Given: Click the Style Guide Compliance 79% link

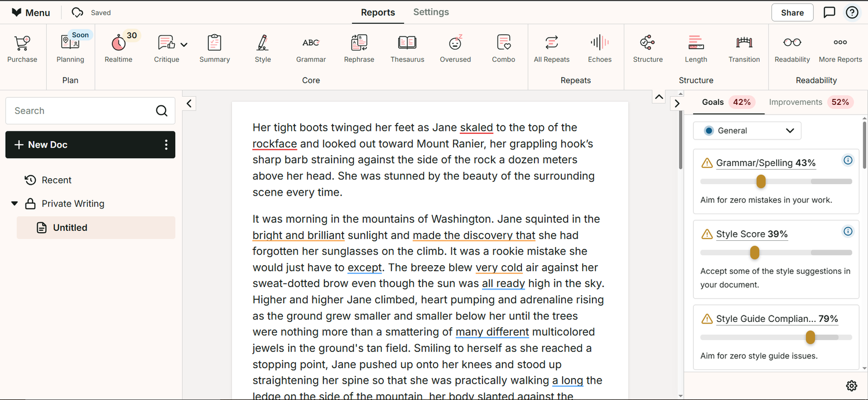Looking at the screenshot, I should pyautogui.click(x=777, y=319).
